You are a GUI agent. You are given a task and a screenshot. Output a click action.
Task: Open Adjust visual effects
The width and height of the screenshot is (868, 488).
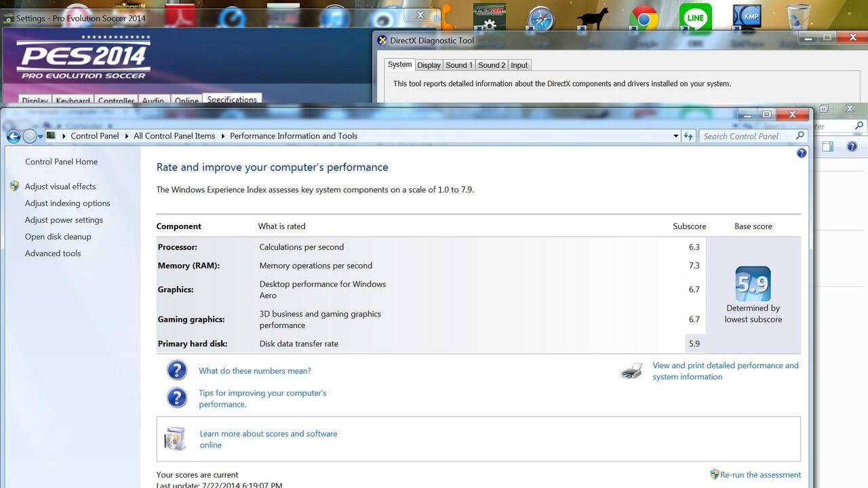60,186
